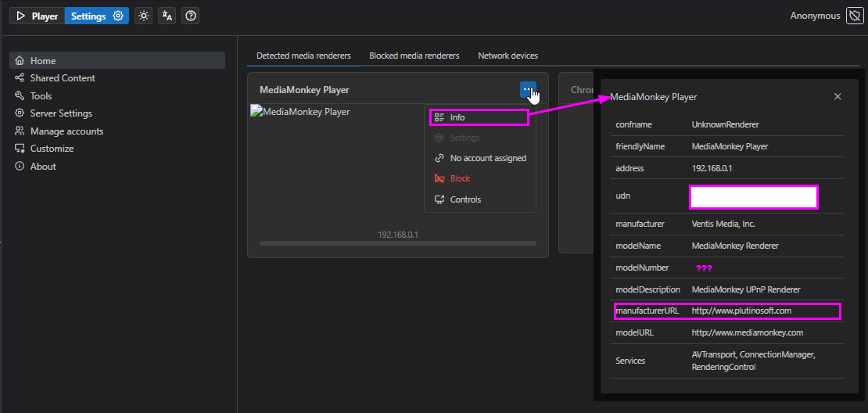The width and height of the screenshot is (868, 413).
Task: Switch to Blocked media renderers tab
Action: coord(414,56)
